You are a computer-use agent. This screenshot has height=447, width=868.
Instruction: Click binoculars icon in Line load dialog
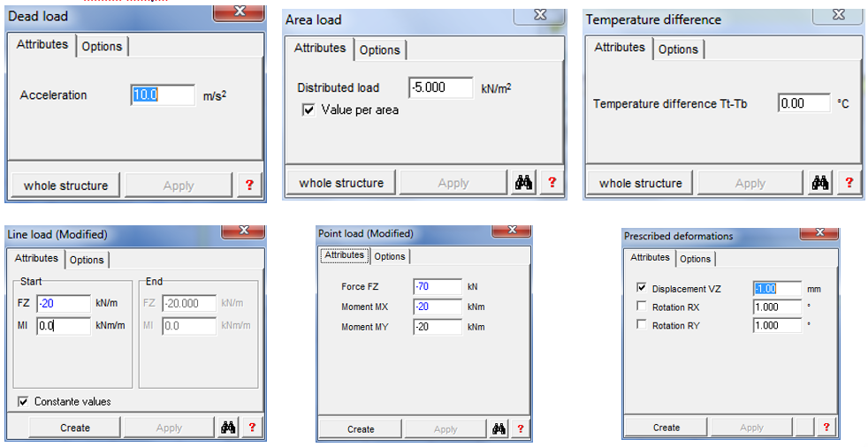coord(228,428)
